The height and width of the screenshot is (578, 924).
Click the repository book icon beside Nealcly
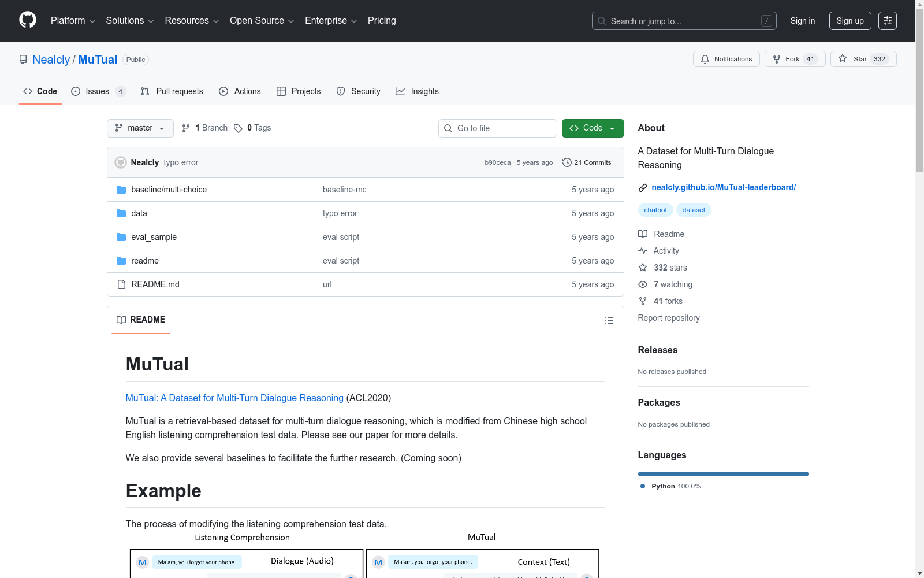click(x=23, y=60)
